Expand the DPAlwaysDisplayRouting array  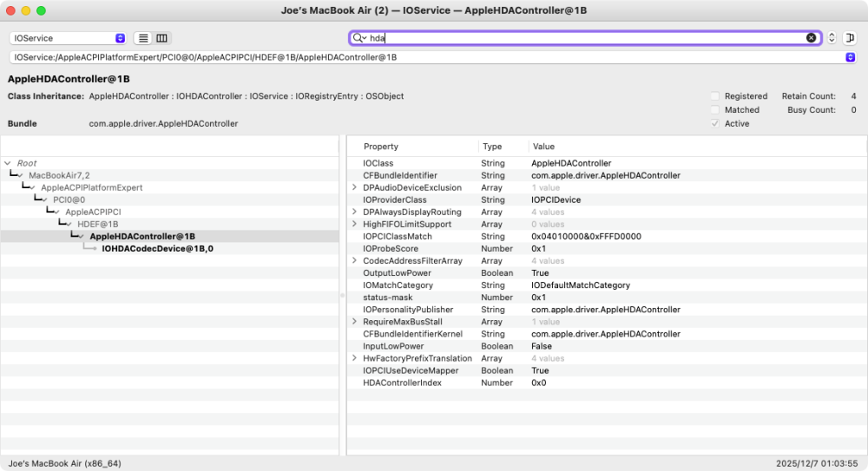(354, 212)
